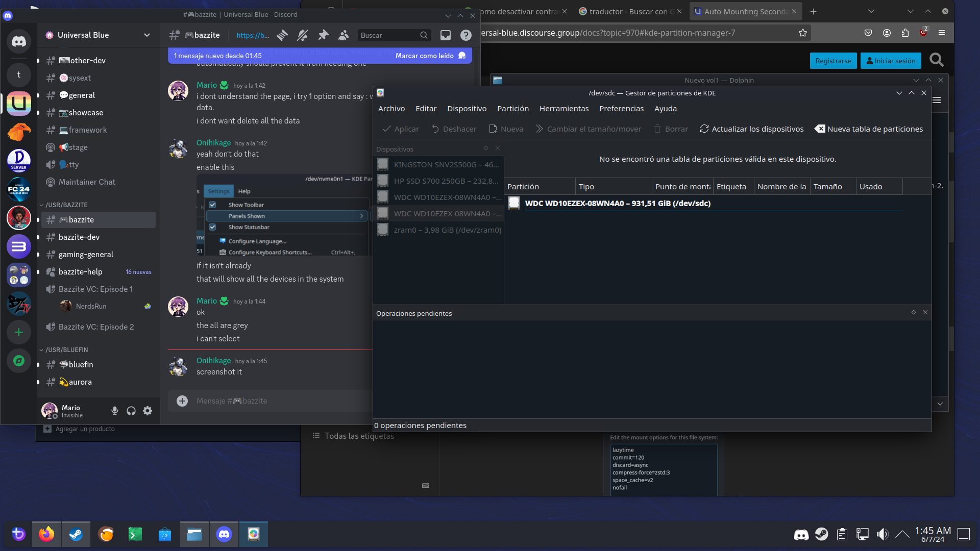Toggle Discord headphones deafen
980x551 pixels.
(x=131, y=411)
